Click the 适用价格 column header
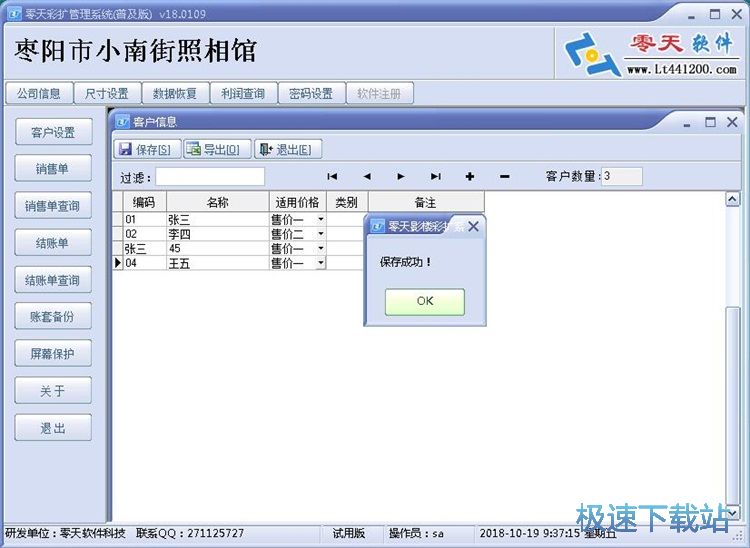The height and width of the screenshot is (548, 750). tap(298, 202)
